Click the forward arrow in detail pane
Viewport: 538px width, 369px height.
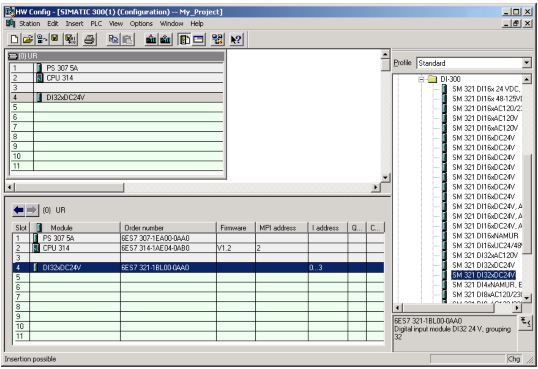click(32, 210)
